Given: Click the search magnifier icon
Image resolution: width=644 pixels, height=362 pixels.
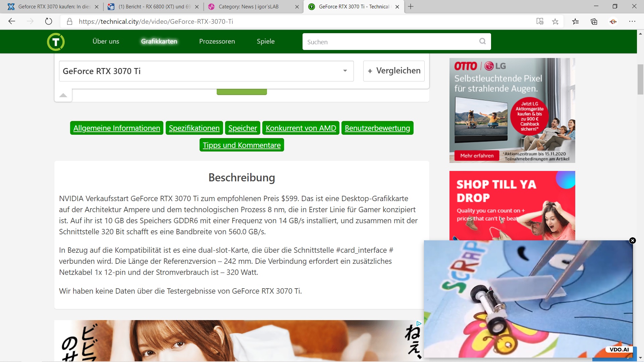Looking at the screenshot, I should click(482, 41).
